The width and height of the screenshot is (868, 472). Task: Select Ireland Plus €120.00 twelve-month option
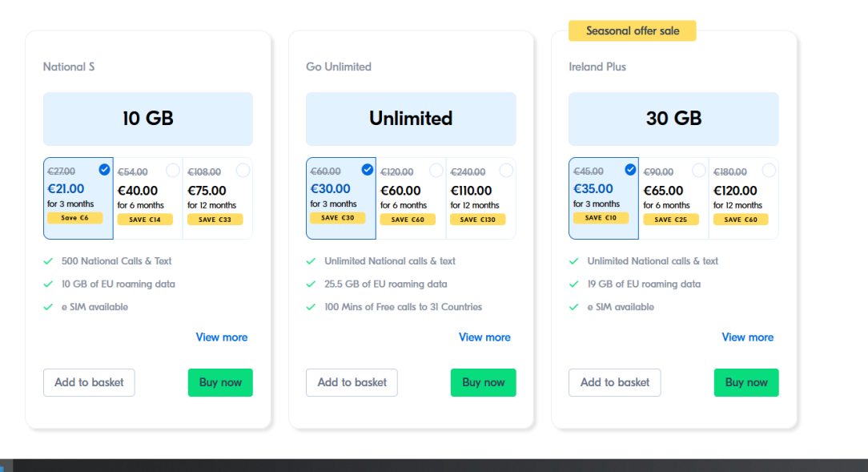(x=743, y=197)
